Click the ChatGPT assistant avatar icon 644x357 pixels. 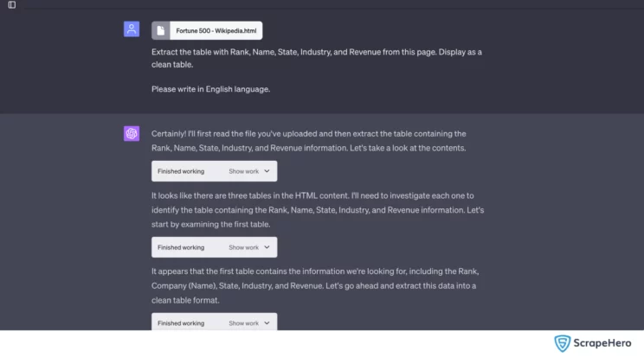click(132, 133)
